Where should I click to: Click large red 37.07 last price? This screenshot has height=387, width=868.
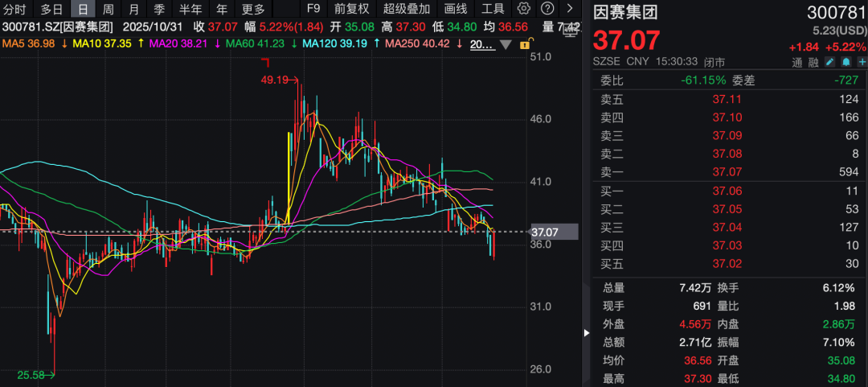point(627,40)
